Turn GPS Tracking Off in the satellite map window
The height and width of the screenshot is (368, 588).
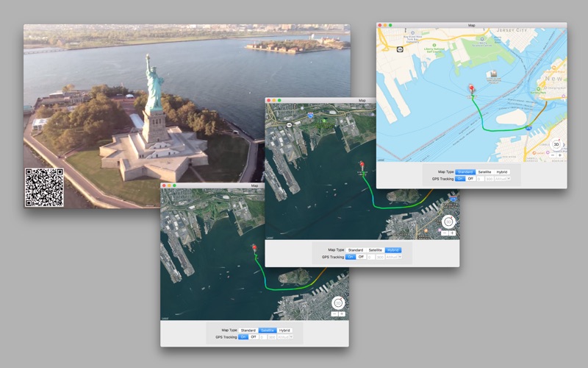pos(254,337)
